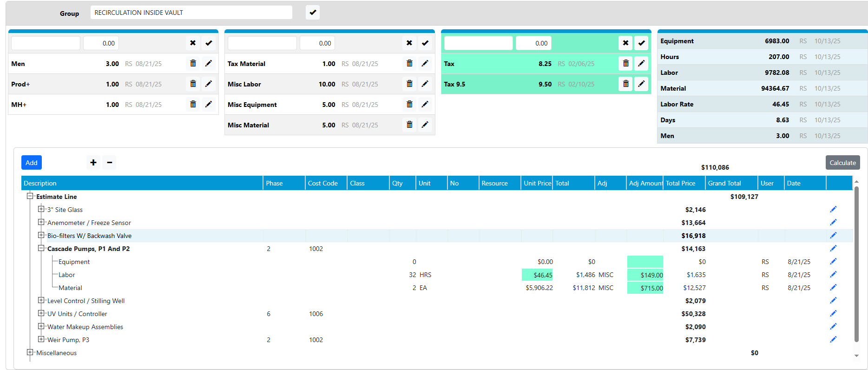Confirm new entry in Tax panel
This screenshot has height=370, width=868.
[x=641, y=43]
